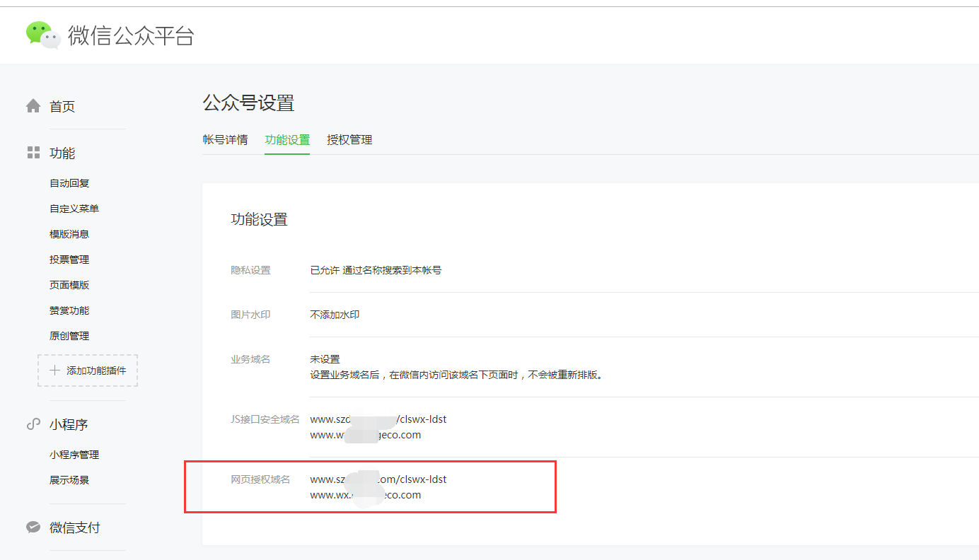Click the second domain under 网页授权域名
Viewport: 979px width, 560px height.
click(x=365, y=495)
